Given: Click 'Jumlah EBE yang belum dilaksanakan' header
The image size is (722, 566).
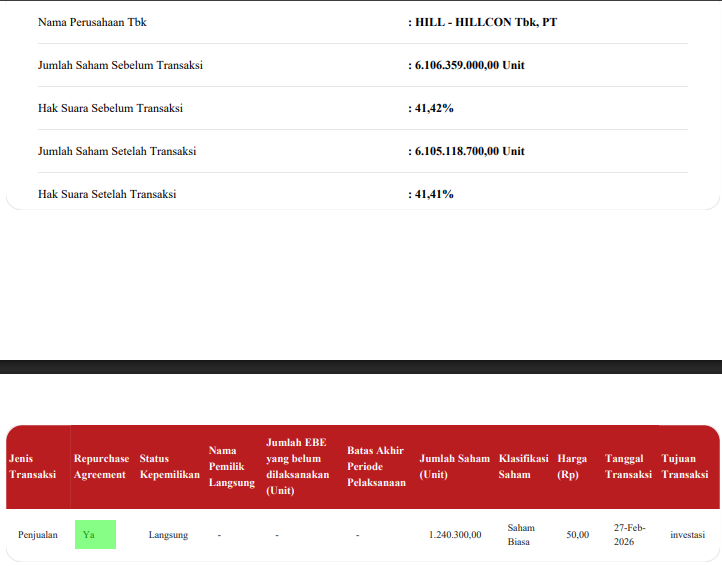Looking at the screenshot, I should tap(297, 467).
